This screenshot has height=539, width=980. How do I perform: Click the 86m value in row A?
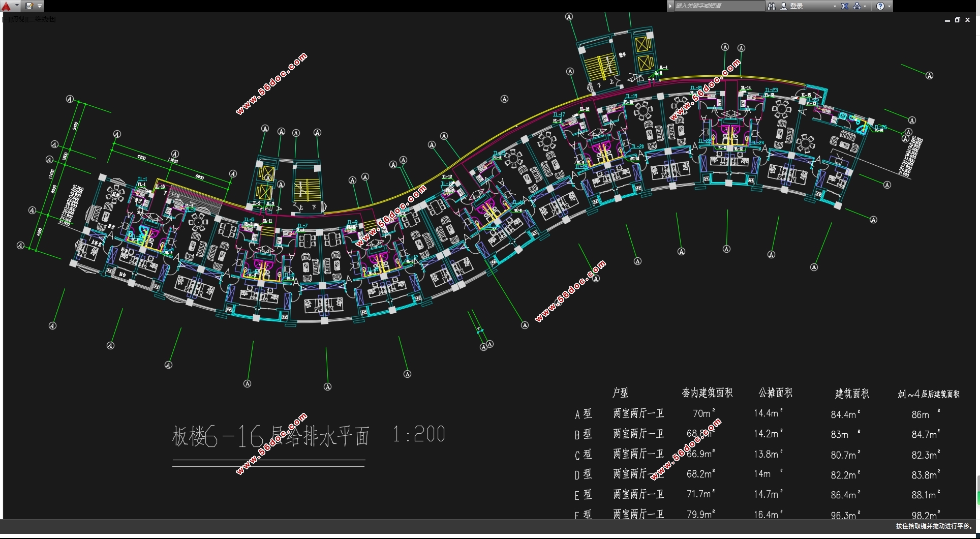(x=926, y=414)
